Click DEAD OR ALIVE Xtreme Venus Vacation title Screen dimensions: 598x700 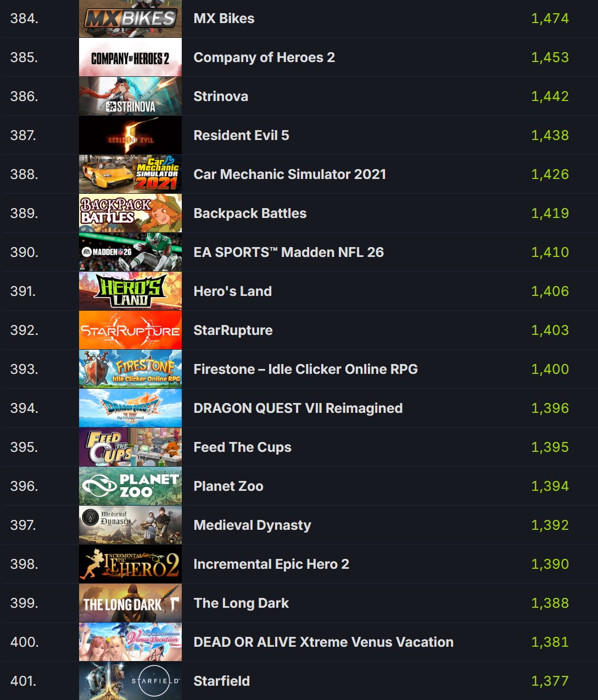click(x=323, y=642)
